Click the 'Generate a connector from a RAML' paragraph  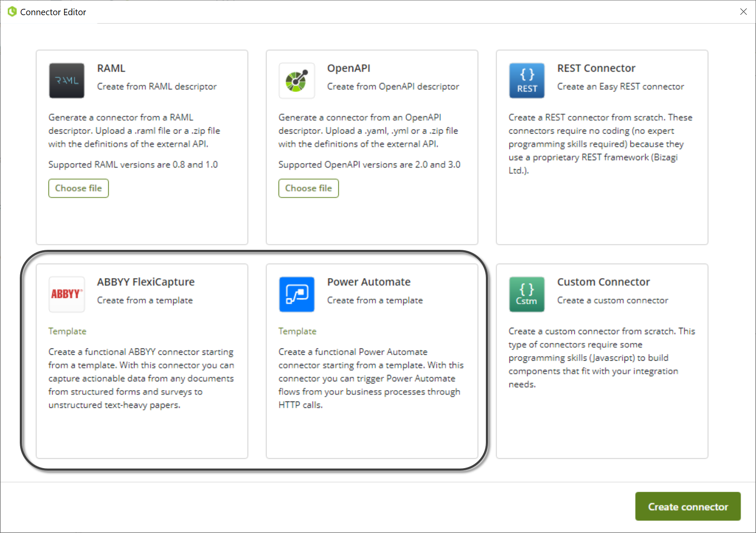[134, 131]
